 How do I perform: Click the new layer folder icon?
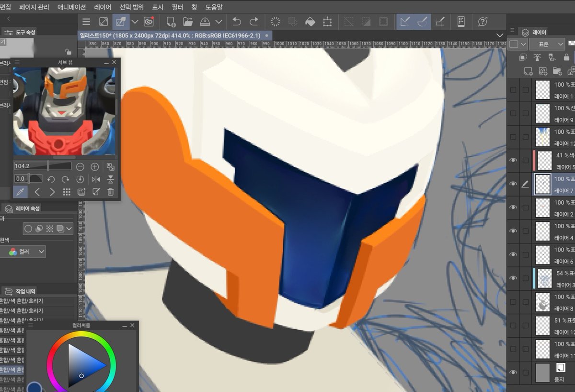(557, 71)
